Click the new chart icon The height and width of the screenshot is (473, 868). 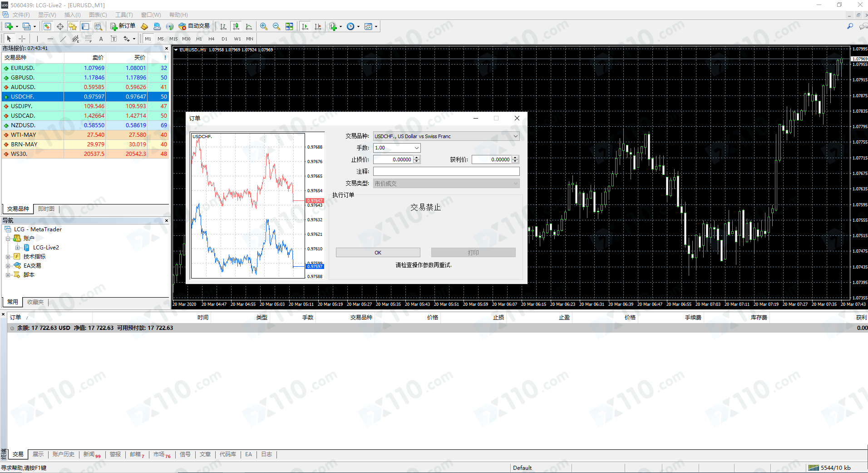9,26
